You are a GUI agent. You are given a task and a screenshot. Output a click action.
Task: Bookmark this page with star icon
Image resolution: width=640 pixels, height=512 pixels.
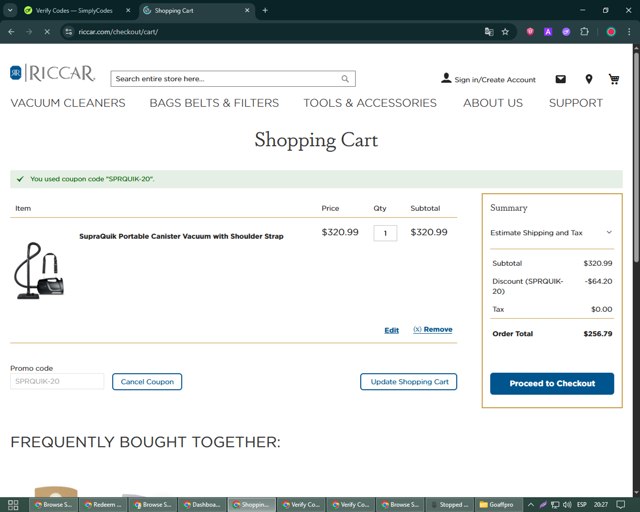click(x=505, y=31)
